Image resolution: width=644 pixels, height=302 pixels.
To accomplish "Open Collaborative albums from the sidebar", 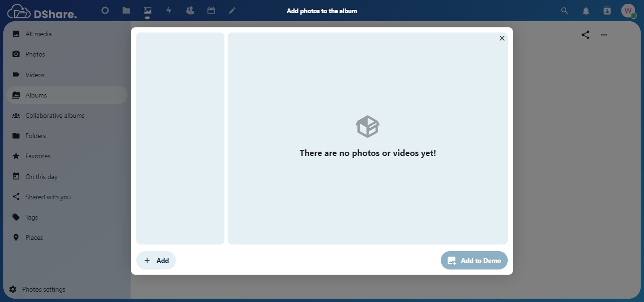I will click(55, 115).
